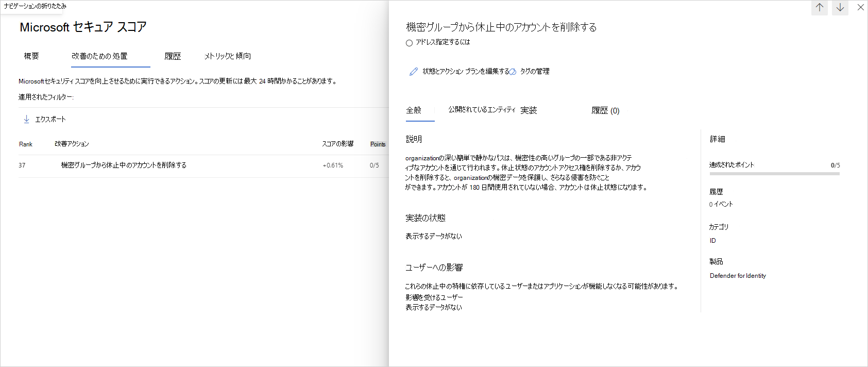The width and height of the screenshot is (868, 367).
Task: Click the 達成されたポイント progress bar
Action: click(x=774, y=174)
